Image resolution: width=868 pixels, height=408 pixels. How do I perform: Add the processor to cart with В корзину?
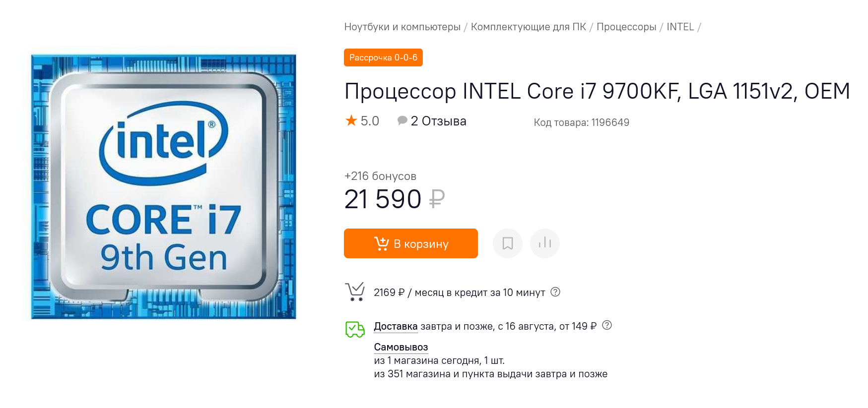410,243
